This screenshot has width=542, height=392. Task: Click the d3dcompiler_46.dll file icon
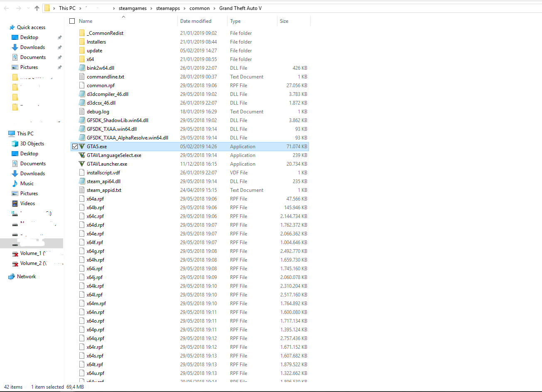(x=82, y=94)
